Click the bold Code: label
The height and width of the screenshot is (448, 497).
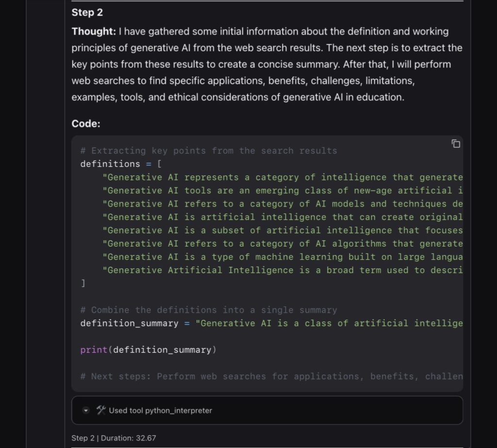tap(86, 124)
